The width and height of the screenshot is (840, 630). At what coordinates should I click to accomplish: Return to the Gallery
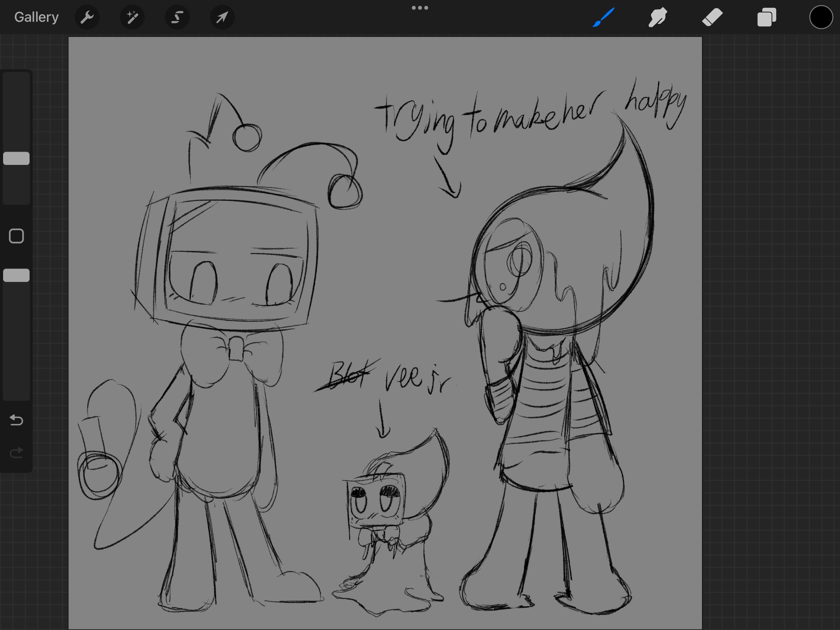coord(37,17)
